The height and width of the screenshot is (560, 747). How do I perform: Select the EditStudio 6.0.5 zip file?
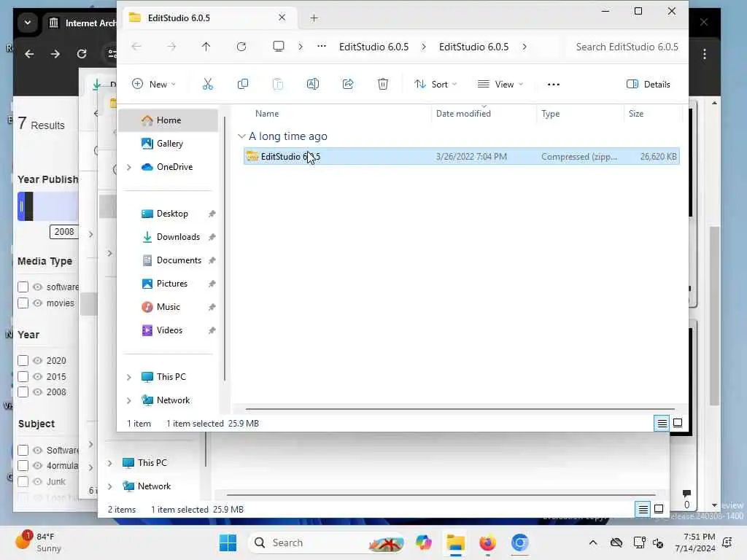click(x=461, y=157)
